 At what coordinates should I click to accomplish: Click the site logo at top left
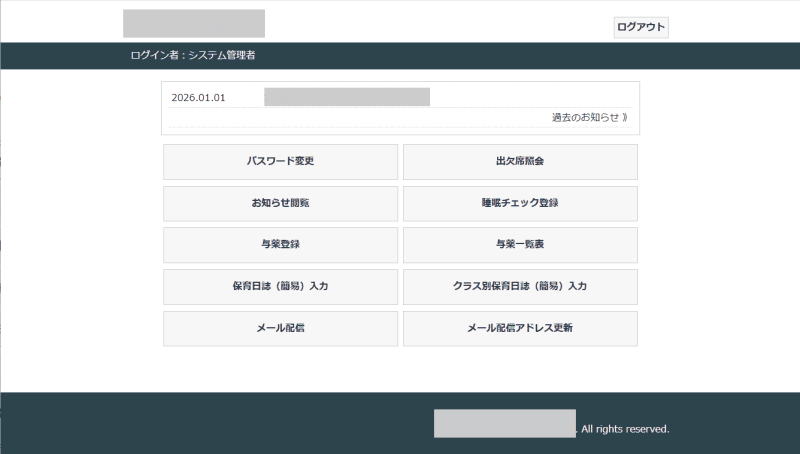(x=194, y=23)
